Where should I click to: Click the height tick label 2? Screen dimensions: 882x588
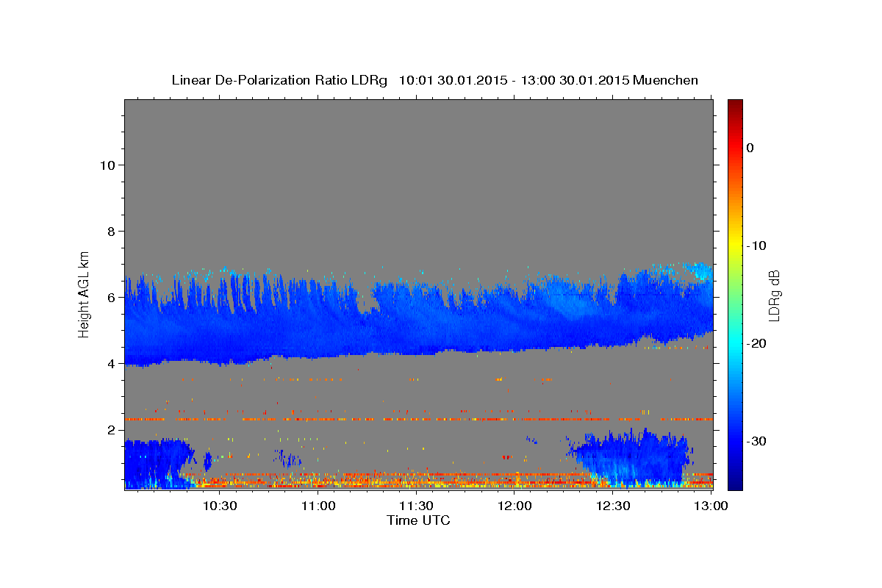pos(111,429)
